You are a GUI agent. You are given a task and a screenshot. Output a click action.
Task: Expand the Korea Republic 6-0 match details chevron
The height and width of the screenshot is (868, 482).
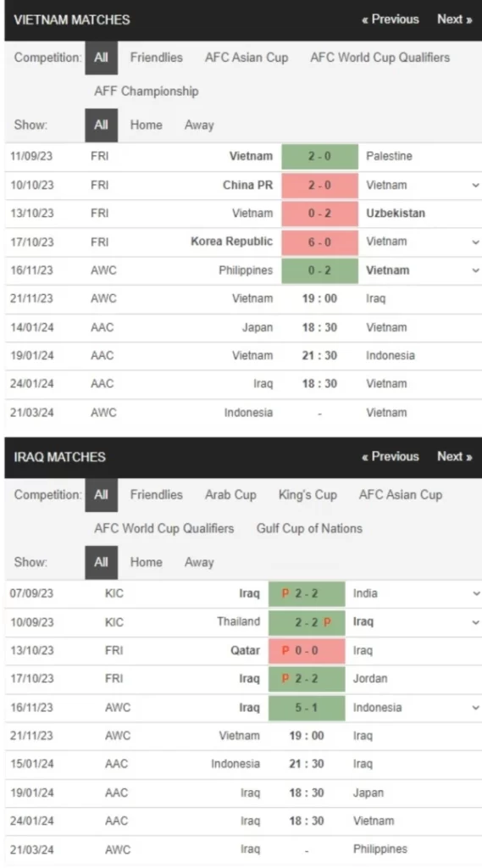tap(475, 242)
